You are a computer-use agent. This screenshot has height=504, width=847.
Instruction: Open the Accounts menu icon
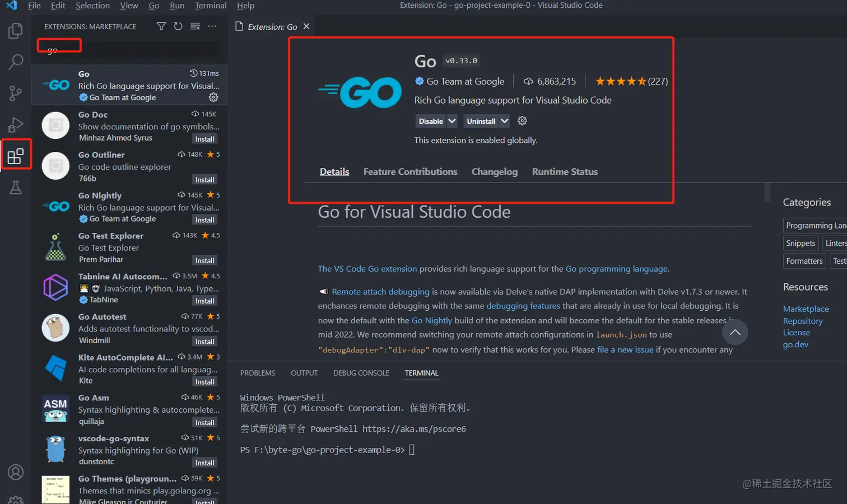(x=16, y=472)
